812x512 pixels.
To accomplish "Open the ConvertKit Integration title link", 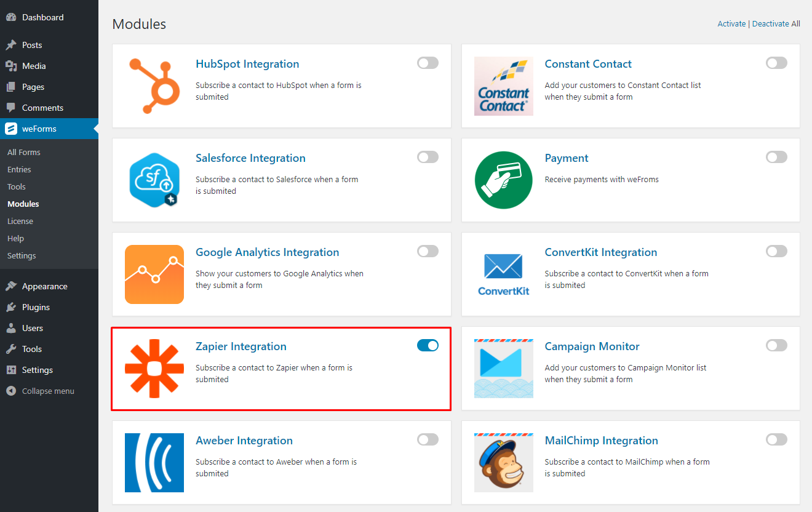I will click(601, 252).
